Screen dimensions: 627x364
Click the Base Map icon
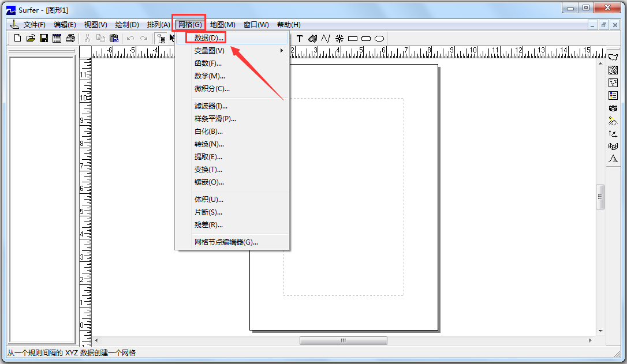613,58
